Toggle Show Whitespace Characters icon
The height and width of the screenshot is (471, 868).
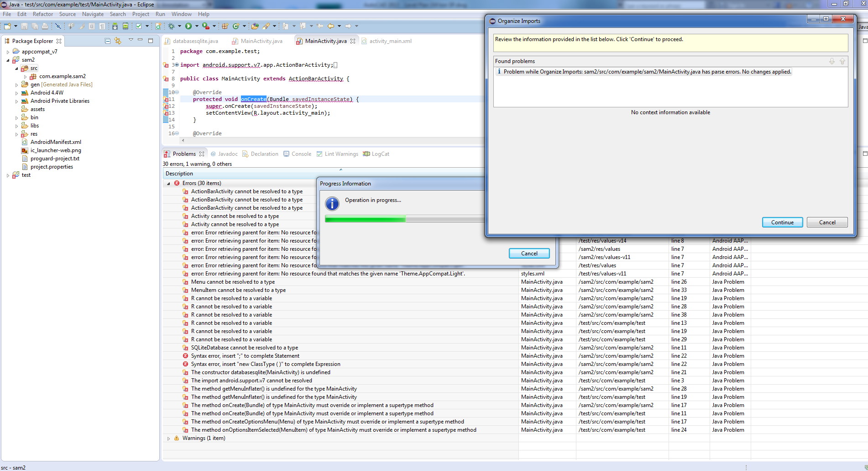pos(102,26)
